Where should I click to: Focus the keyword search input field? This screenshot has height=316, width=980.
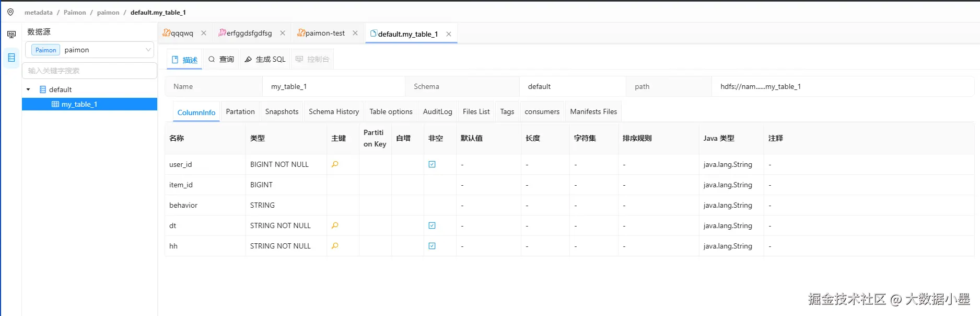click(90, 71)
